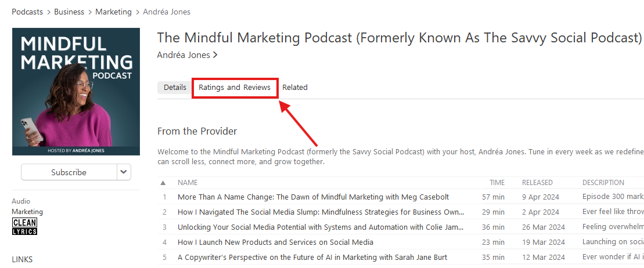Click the Subscribe button
The width and height of the screenshot is (644, 268).
click(69, 172)
